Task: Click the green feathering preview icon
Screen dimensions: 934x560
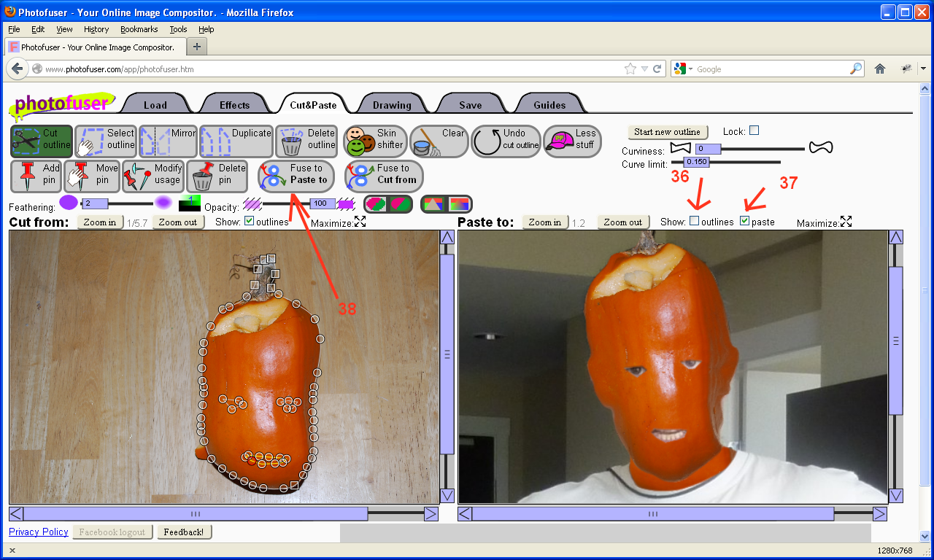Action: click(190, 204)
